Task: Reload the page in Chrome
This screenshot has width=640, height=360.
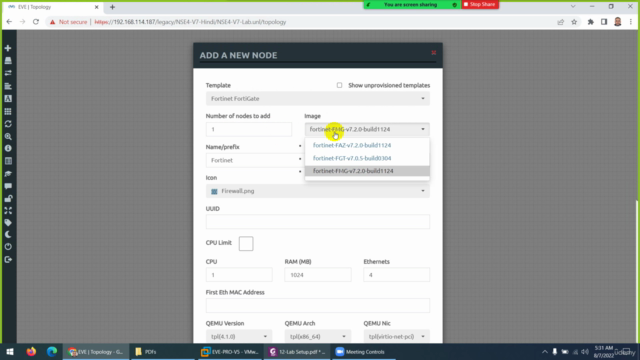Action: (x=36, y=22)
